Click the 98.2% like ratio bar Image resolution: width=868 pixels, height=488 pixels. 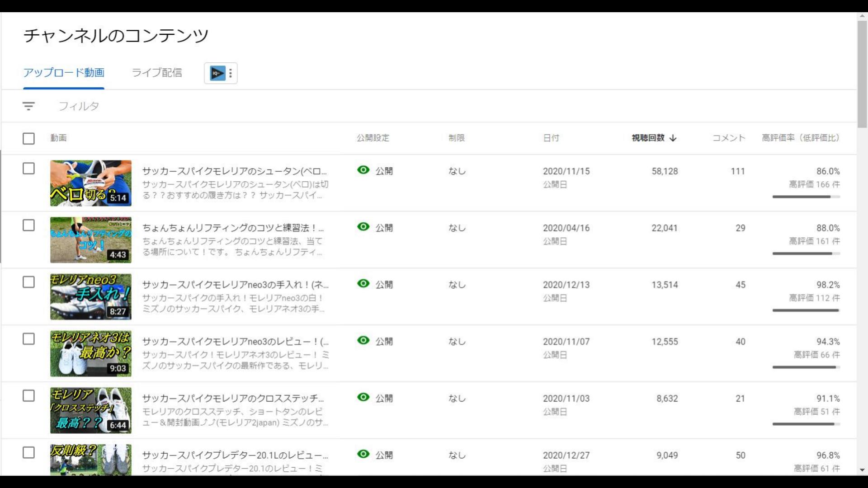[x=806, y=310]
